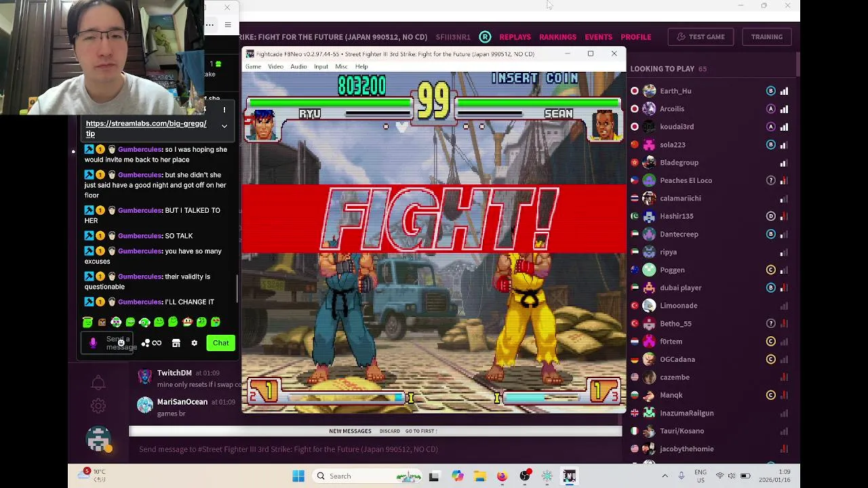Click GO TO FIRST new messages
This screenshot has width=868, height=488.
pyautogui.click(x=421, y=431)
